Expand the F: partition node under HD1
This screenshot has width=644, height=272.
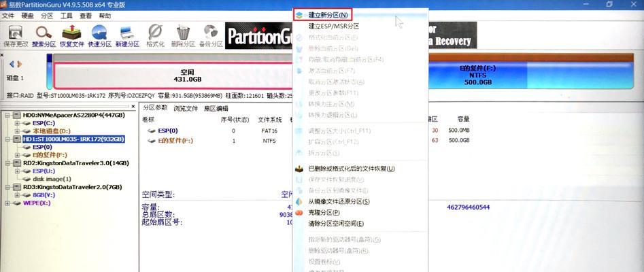click(17, 155)
